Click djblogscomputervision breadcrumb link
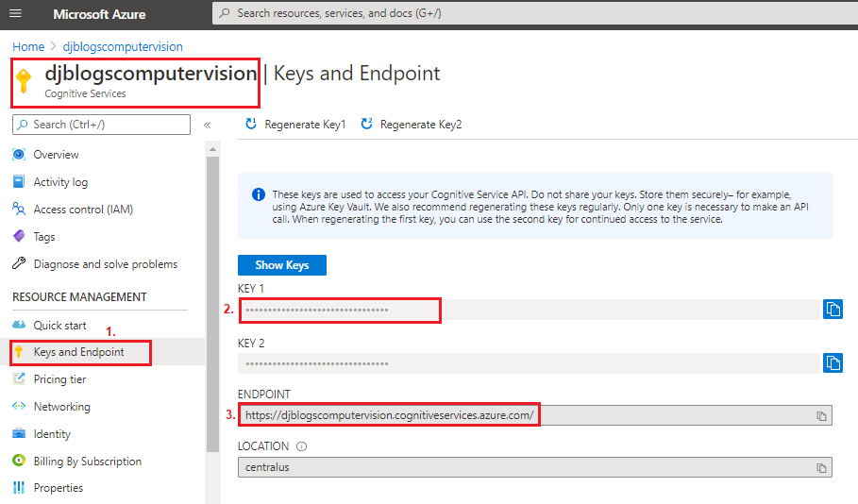Viewport: 858px width, 504px height. pos(123,46)
